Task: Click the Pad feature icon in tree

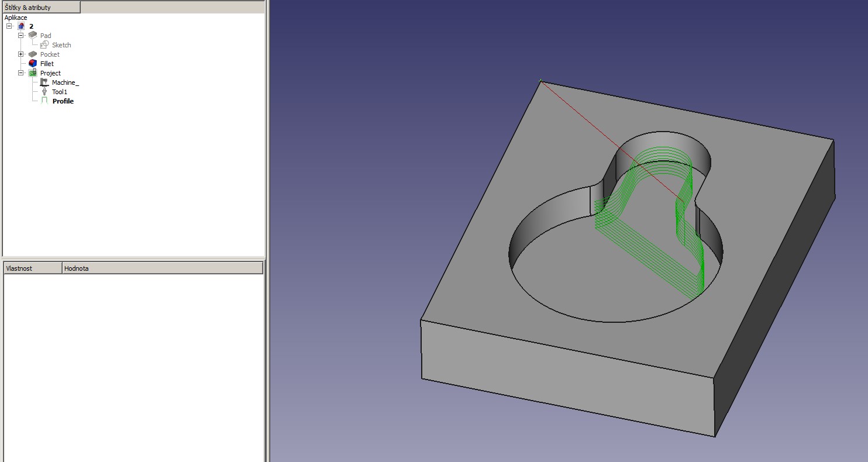Action: coord(33,36)
